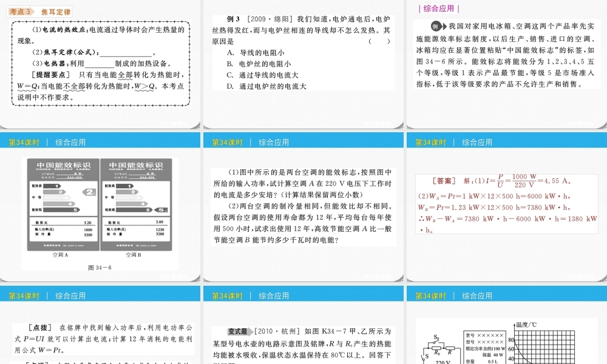Open the [答案] solution slide

point(507,207)
